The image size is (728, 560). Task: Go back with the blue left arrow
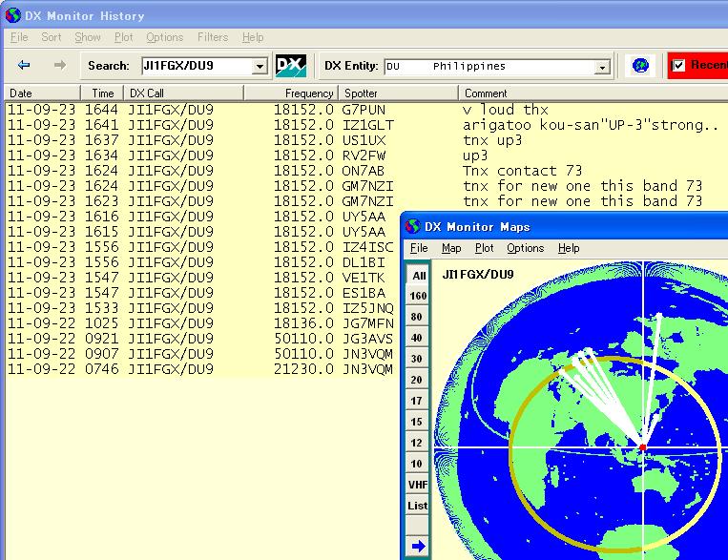click(x=24, y=65)
